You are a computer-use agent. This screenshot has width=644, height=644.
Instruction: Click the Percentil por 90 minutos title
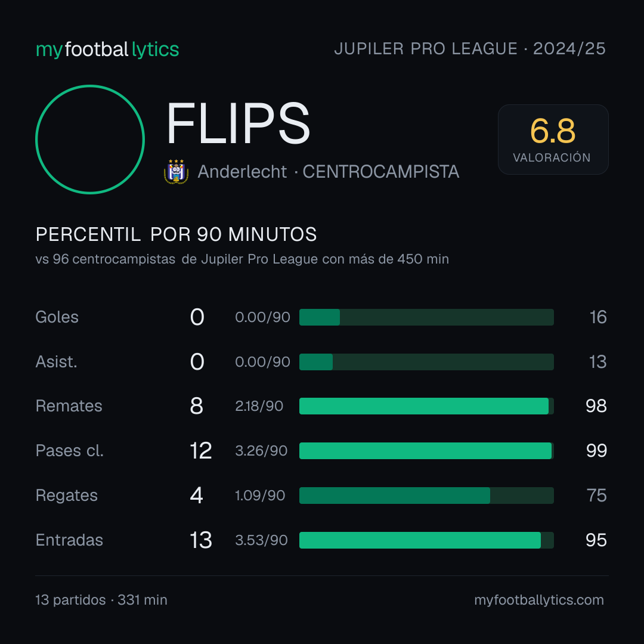[176, 234]
